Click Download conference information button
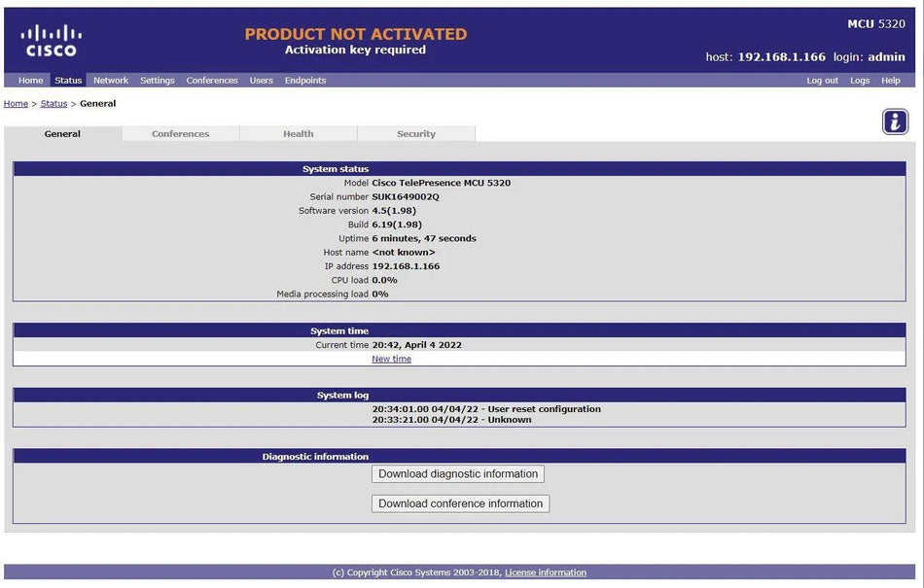Viewport: 924px width, 588px height. click(x=460, y=503)
